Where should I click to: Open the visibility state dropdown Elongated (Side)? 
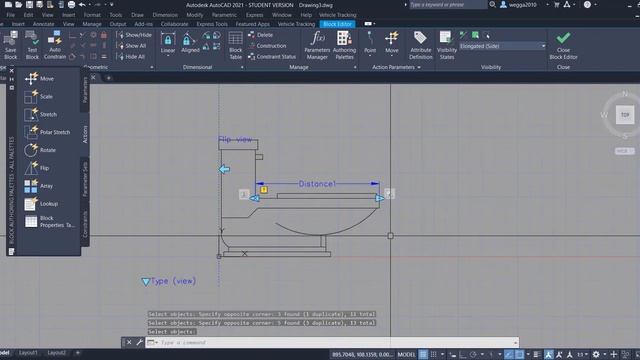point(502,46)
